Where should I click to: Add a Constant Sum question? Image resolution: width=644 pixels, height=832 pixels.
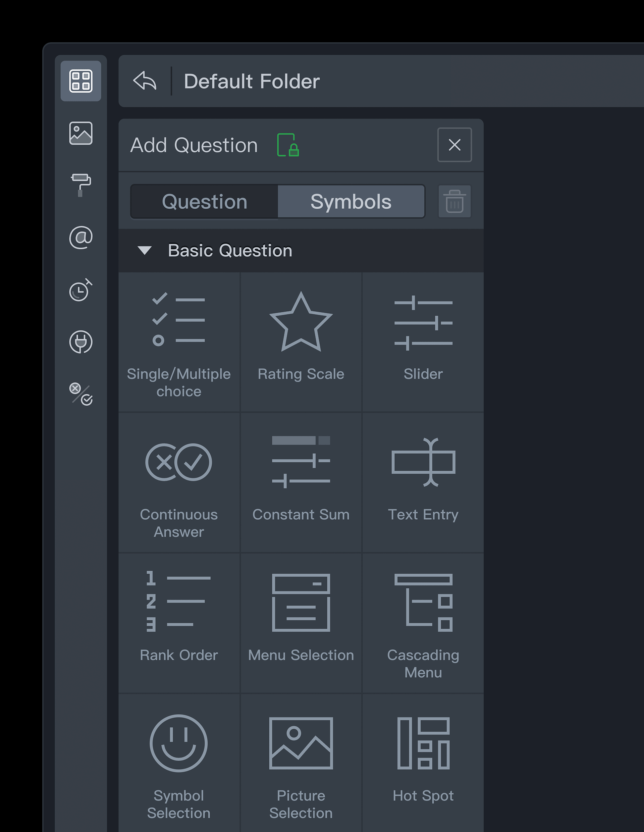point(301,483)
